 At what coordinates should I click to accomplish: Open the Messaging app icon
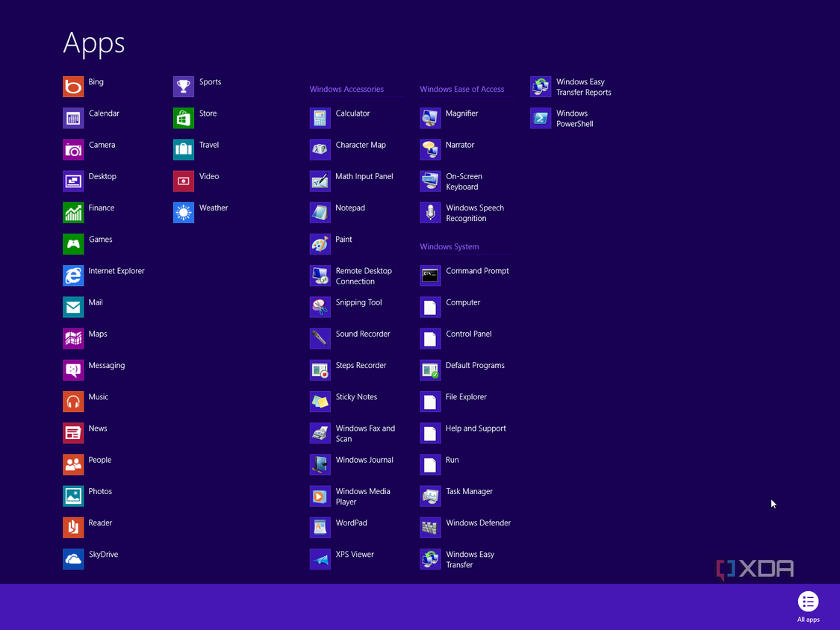73,370
